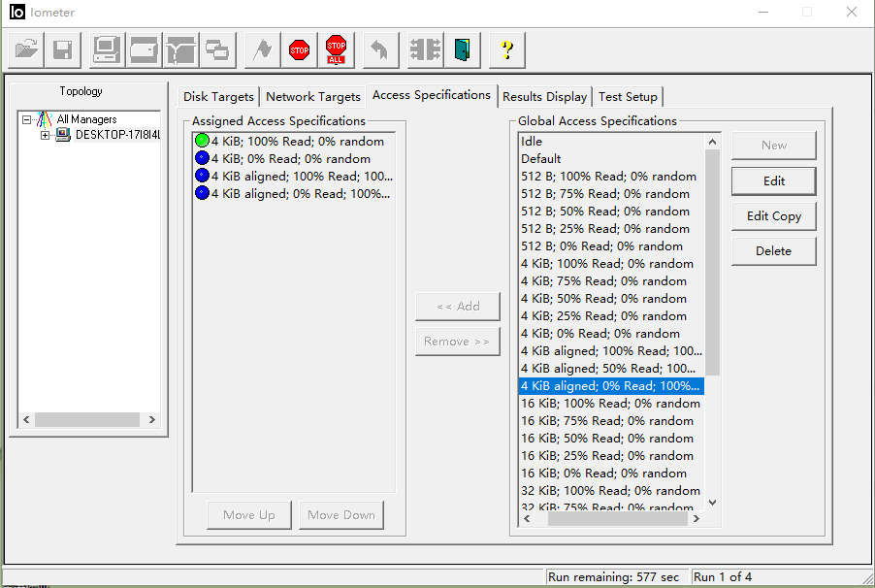The image size is (875, 588).
Task: Select 4 KiB aligned; 50% Read entry
Action: (611, 369)
